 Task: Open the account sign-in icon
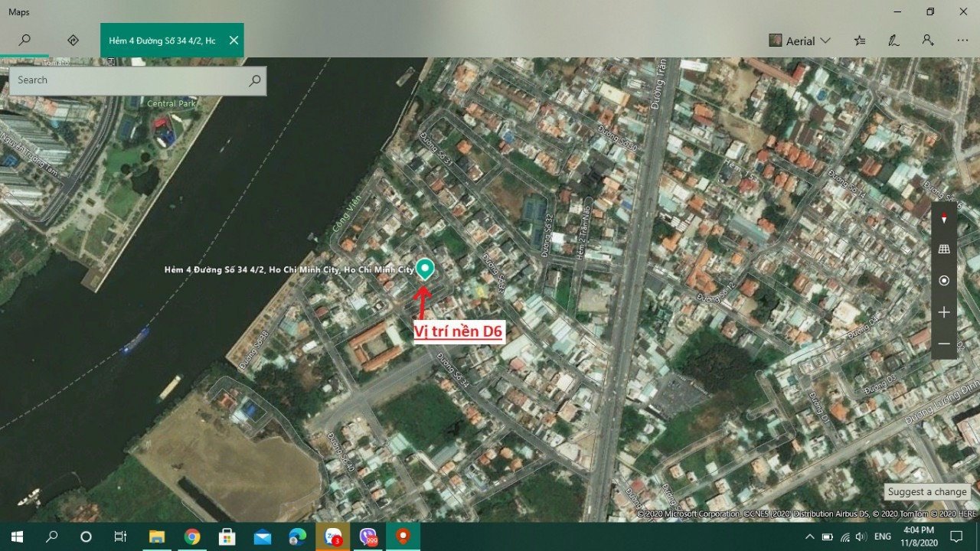click(928, 41)
